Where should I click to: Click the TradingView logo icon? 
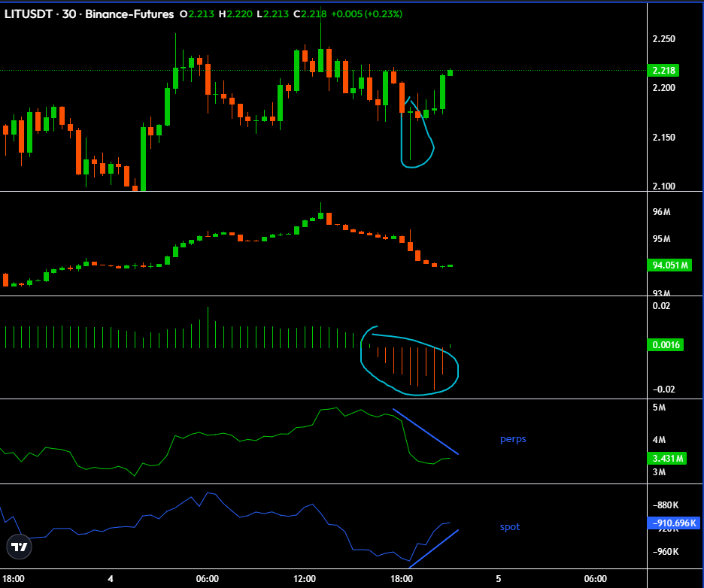pyautogui.click(x=20, y=547)
